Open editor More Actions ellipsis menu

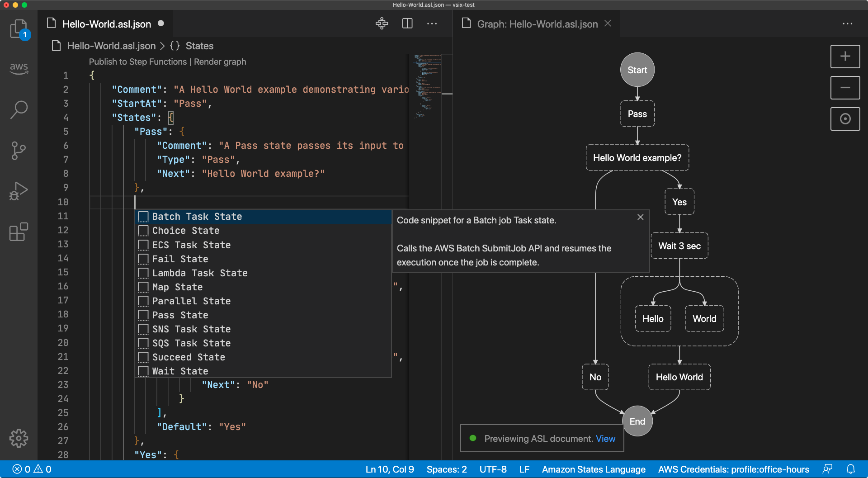[432, 24]
